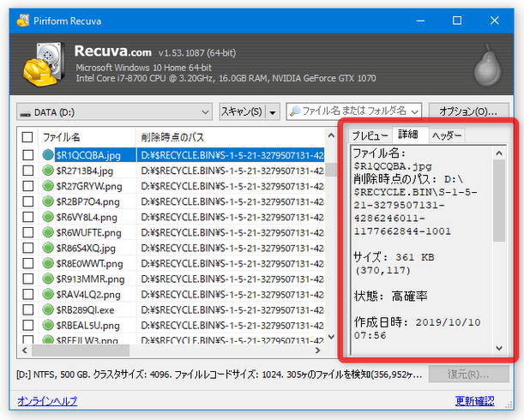
Task: Click the 更新確認 update check link
Action: [x=474, y=400]
